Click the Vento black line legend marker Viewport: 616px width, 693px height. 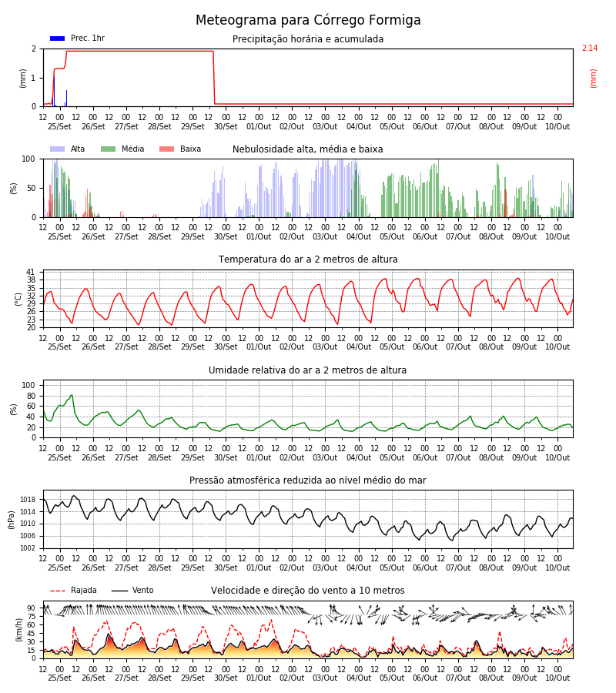119,591
